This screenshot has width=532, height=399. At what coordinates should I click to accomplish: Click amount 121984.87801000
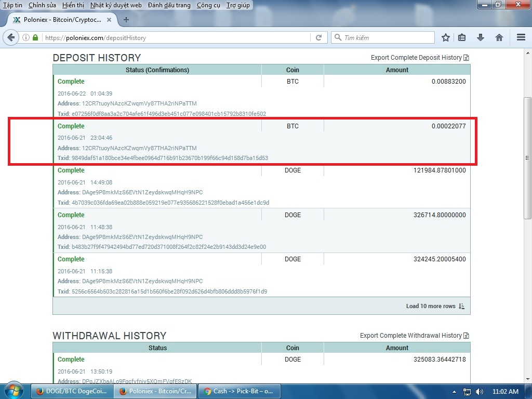click(x=440, y=170)
